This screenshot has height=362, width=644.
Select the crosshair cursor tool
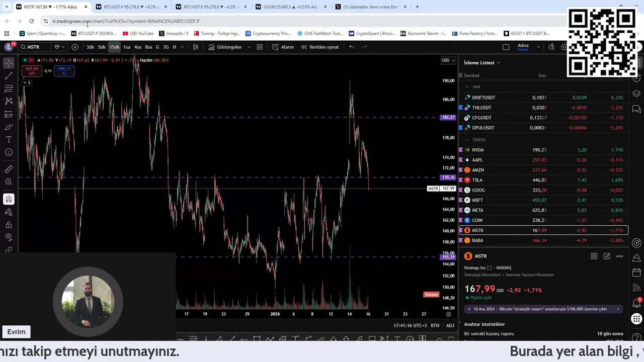pos(9,63)
